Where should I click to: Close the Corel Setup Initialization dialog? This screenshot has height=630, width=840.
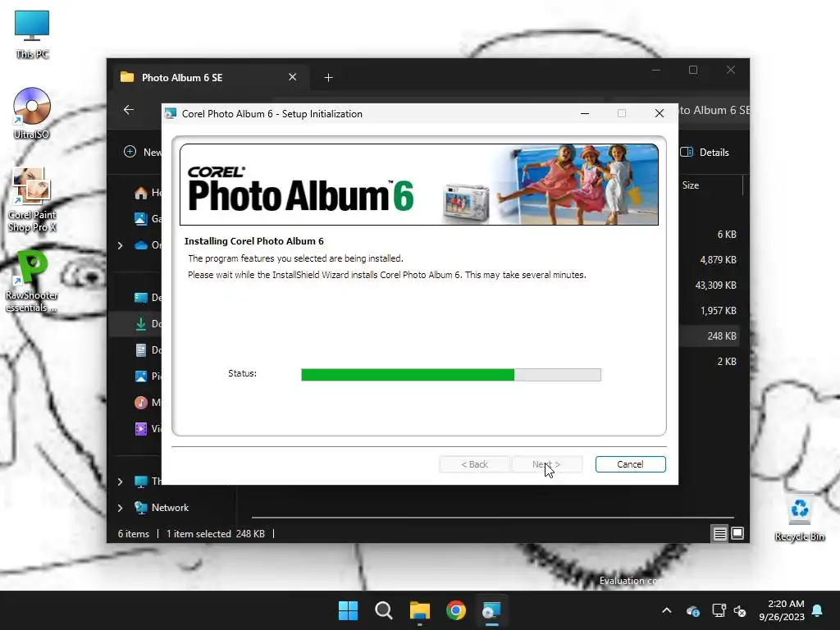point(660,113)
